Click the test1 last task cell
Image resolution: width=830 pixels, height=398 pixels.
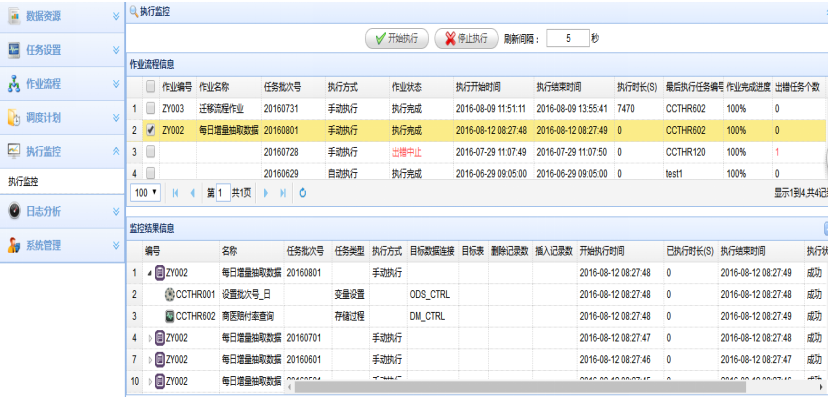pyautogui.click(x=675, y=173)
